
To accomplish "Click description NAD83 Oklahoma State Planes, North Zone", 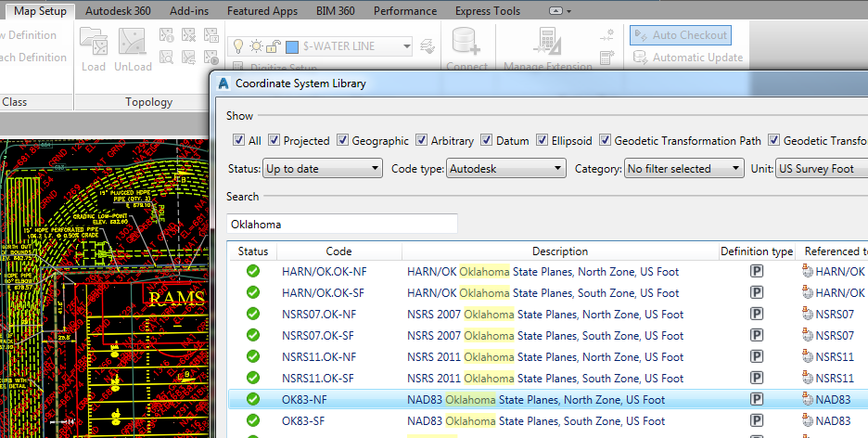I will tap(536, 399).
